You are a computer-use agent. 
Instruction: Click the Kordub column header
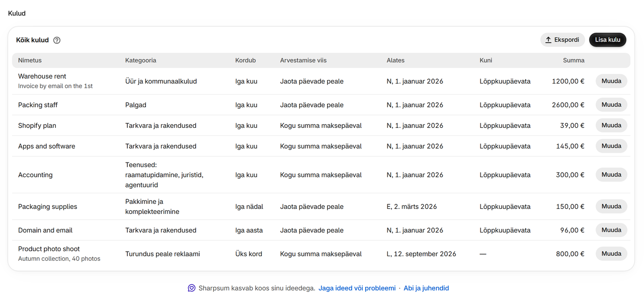(246, 60)
